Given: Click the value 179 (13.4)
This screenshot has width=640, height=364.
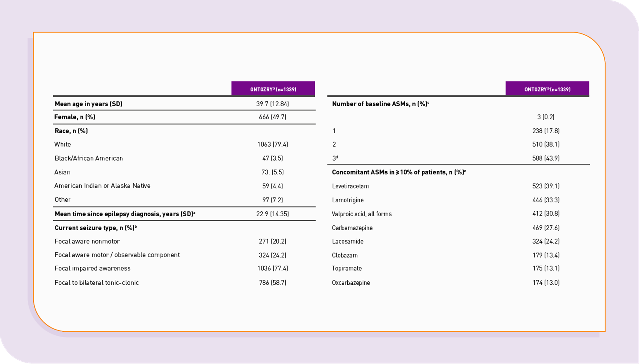Looking at the screenshot, I should [546, 255].
